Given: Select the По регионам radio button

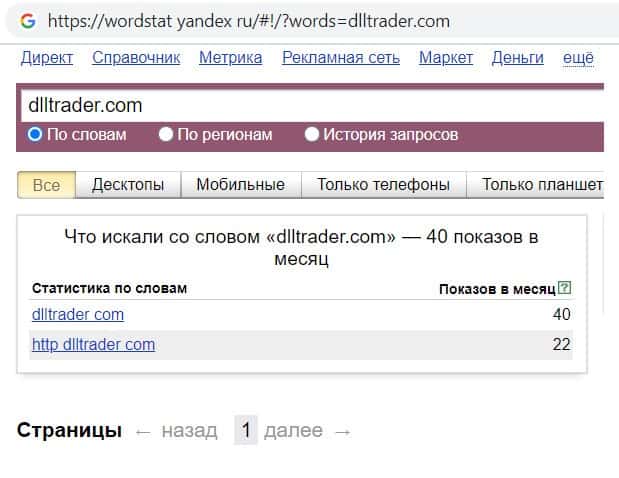Looking at the screenshot, I should pyautogui.click(x=166, y=134).
